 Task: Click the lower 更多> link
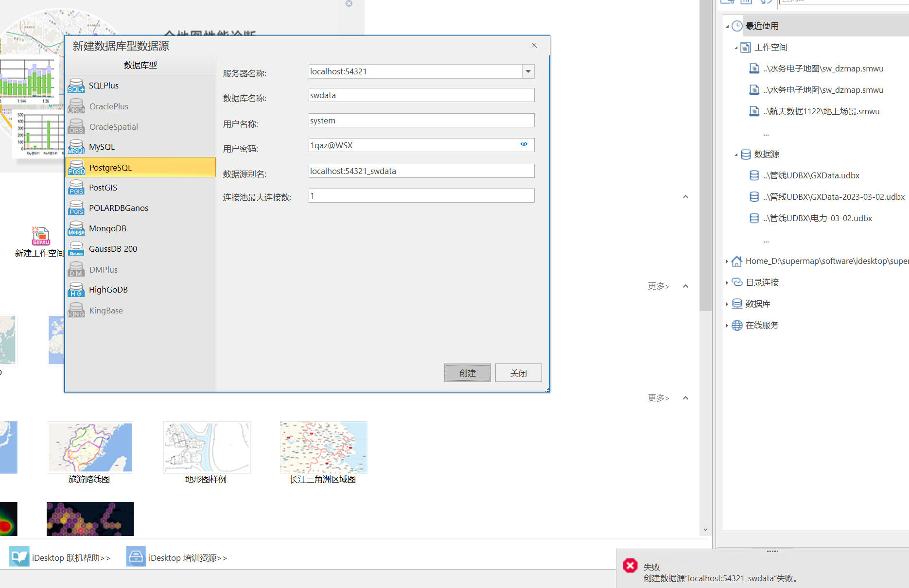[658, 398]
